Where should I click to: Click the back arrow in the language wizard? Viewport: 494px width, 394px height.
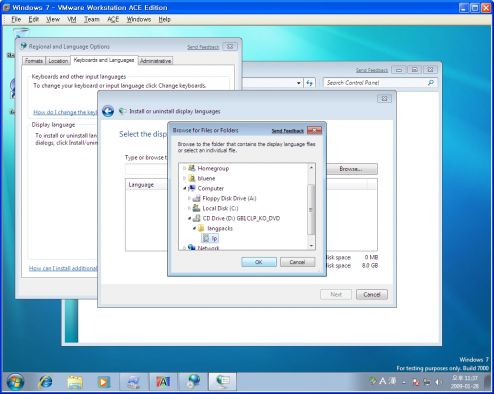pos(108,111)
